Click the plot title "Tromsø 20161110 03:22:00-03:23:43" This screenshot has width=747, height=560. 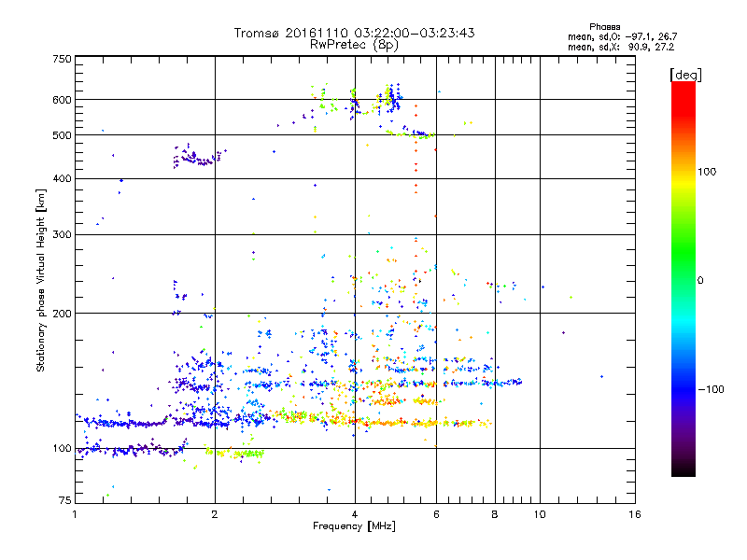point(355,33)
